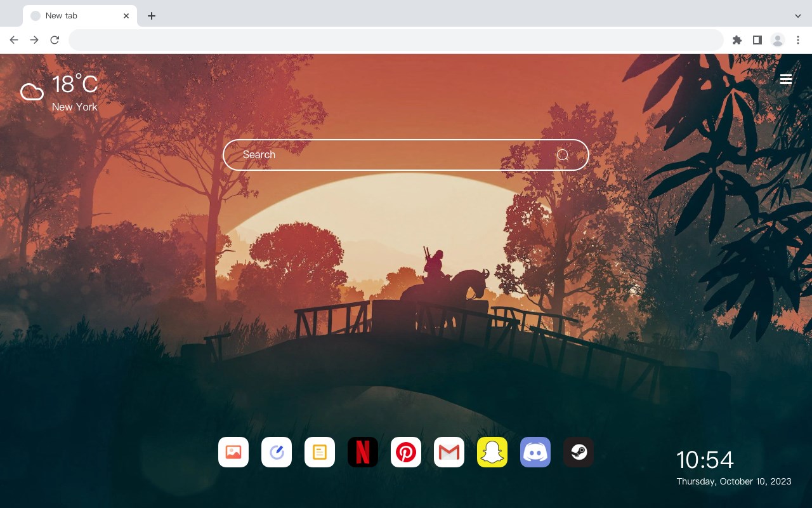
Task: Click into the page Search field
Action: 406,155
